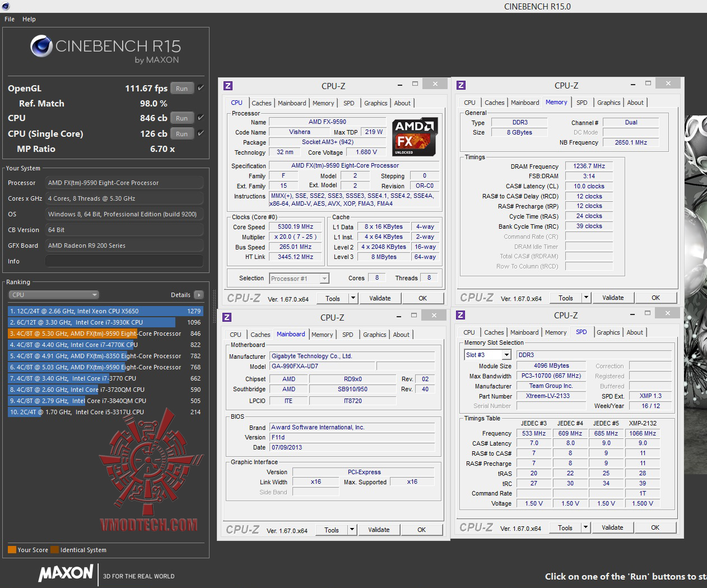The image size is (707, 588).
Task: Select ranking row Intel Core i5-3317U CPU
Action: pyautogui.click(x=105, y=412)
